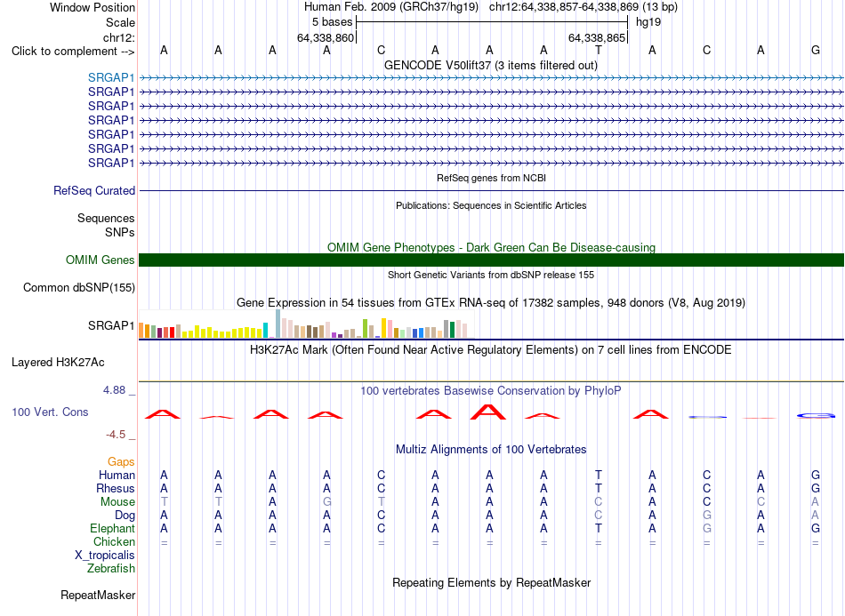Click the Zebrafish species label
845x616 pixels.
click(111, 568)
